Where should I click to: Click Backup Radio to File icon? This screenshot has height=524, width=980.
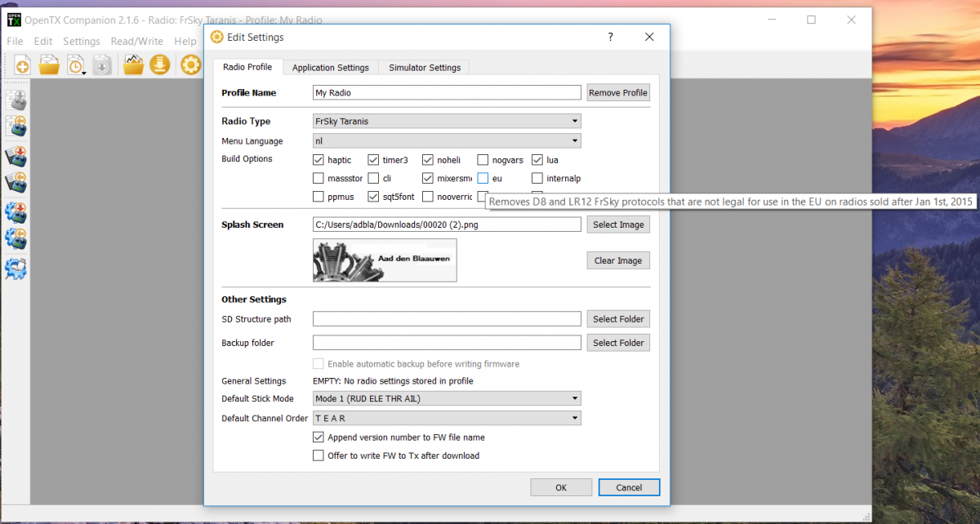pyautogui.click(x=16, y=182)
